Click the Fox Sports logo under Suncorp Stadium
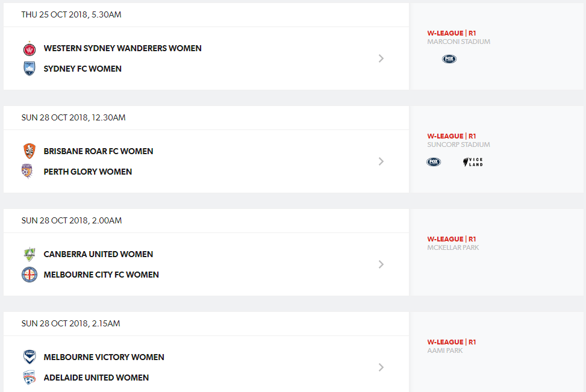This screenshot has width=586, height=392. [434, 162]
